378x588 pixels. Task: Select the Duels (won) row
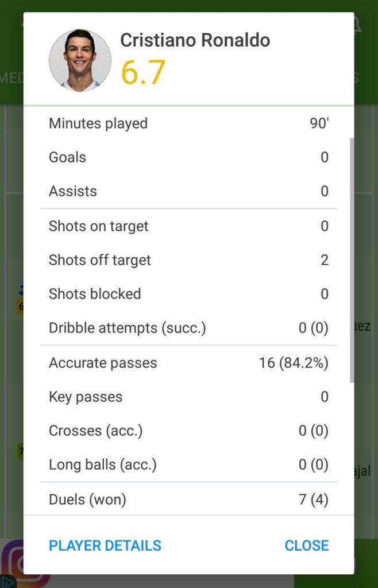click(188, 500)
